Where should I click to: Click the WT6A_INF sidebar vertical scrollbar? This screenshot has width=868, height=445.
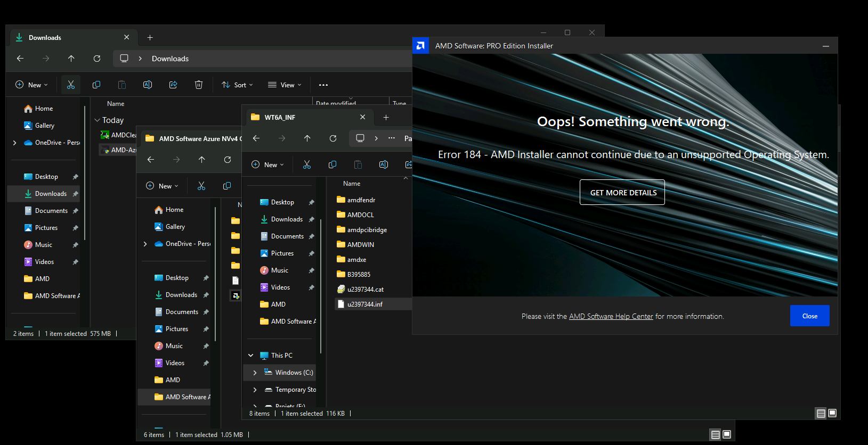pyautogui.click(x=321, y=286)
